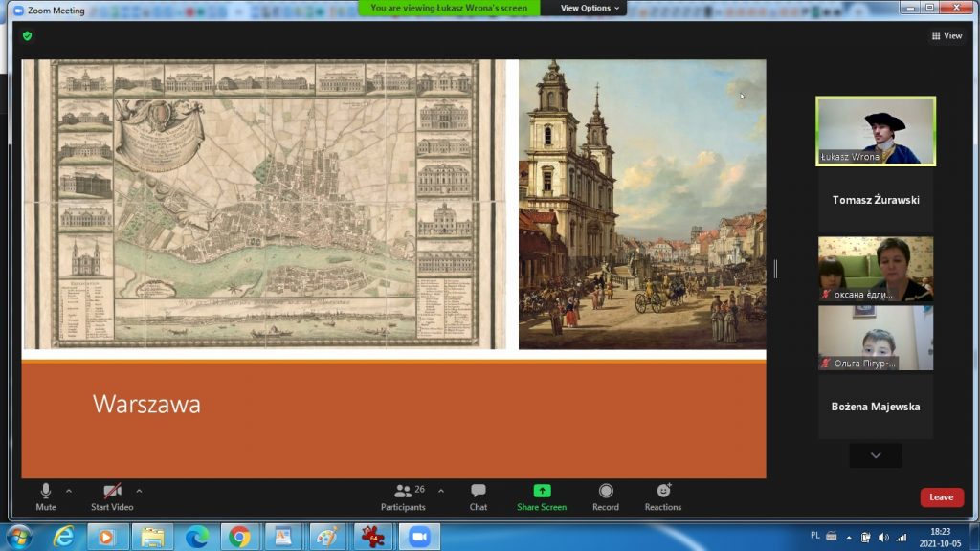Expand video options arrow beside Start Video
The image size is (980, 551).
140,491
